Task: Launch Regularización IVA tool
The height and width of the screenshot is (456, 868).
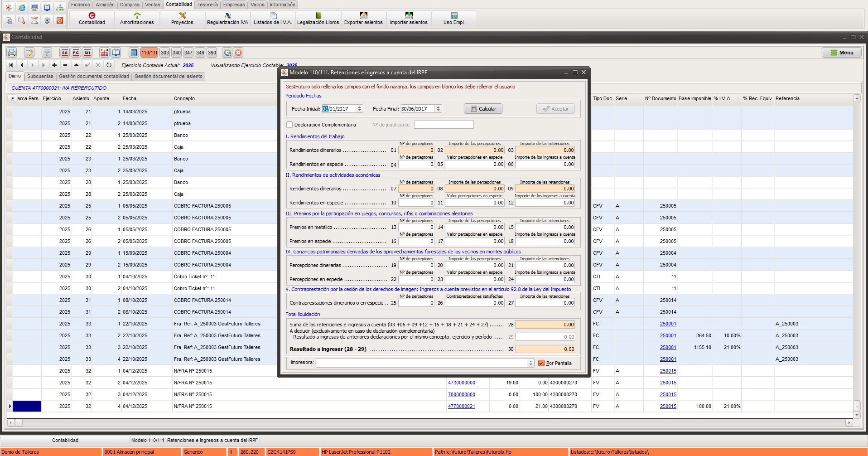Action: [227, 19]
